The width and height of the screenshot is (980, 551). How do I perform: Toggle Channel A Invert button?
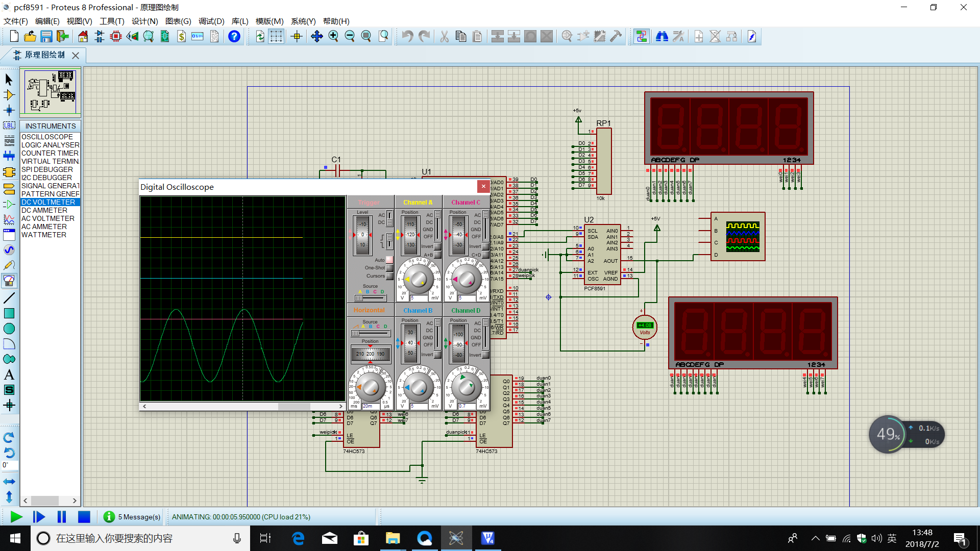click(x=437, y=246)
